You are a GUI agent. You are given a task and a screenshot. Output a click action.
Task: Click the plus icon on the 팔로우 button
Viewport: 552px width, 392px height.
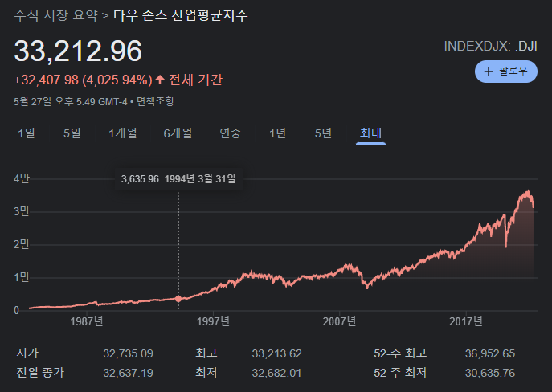(x=489, y=71)
